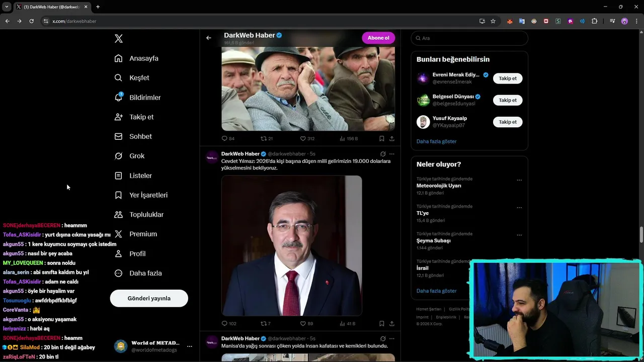This screenshot has width=644, height=362.
Task: Click back arrow beside DarkWeb Haber
Action: coord(209,38)
